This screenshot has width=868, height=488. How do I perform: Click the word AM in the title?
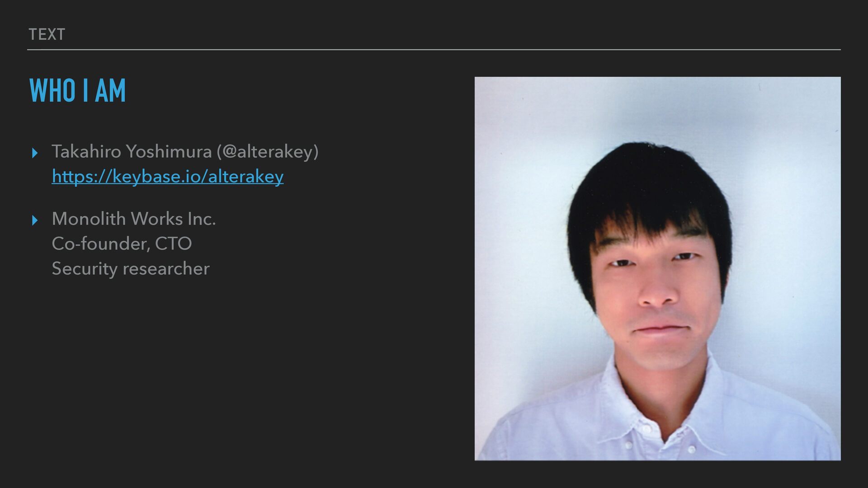coord(110,90)
